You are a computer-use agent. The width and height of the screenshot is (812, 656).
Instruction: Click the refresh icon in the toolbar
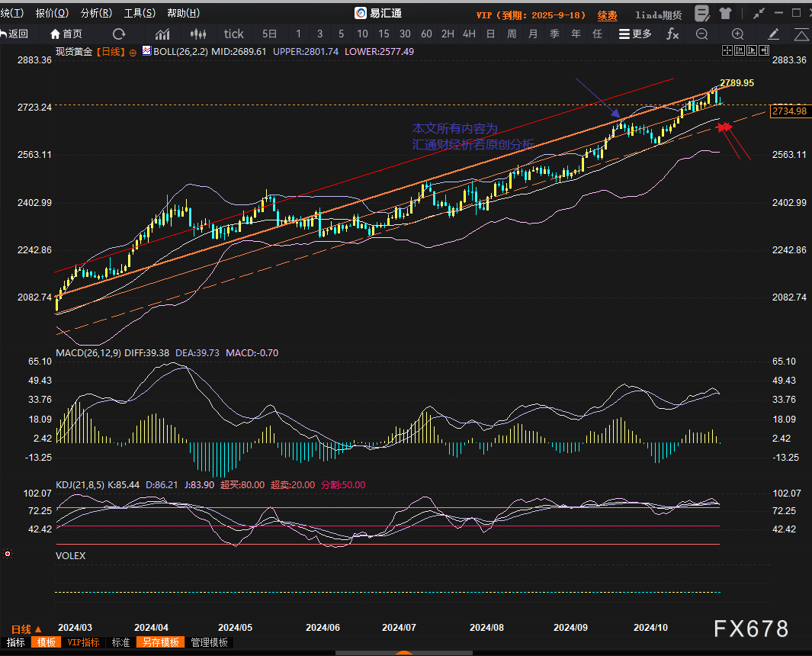coord(119,34)
